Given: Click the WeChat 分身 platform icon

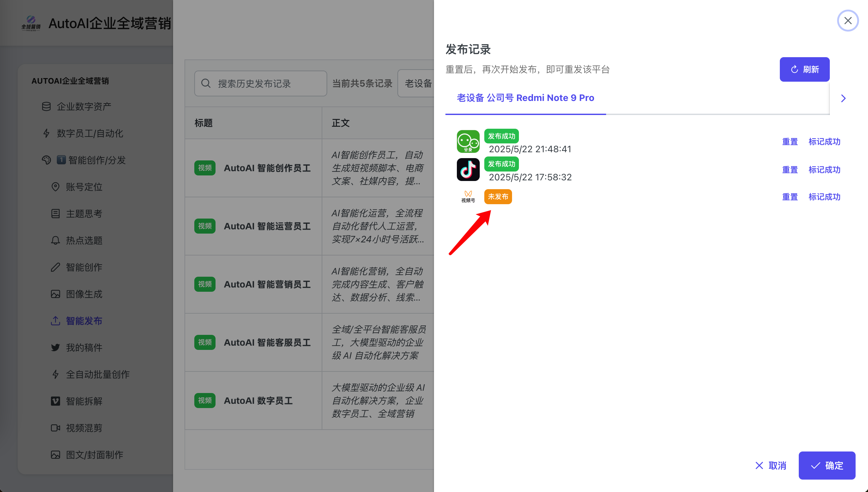Looking at the screenshot, I should tap(468, 141).
